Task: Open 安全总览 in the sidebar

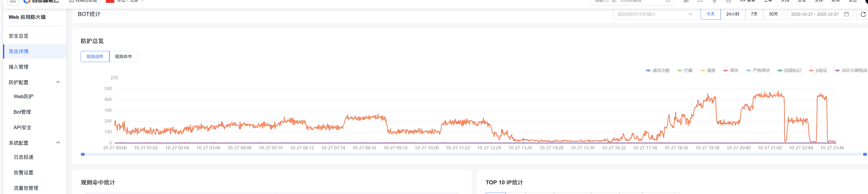Action: 19,36
